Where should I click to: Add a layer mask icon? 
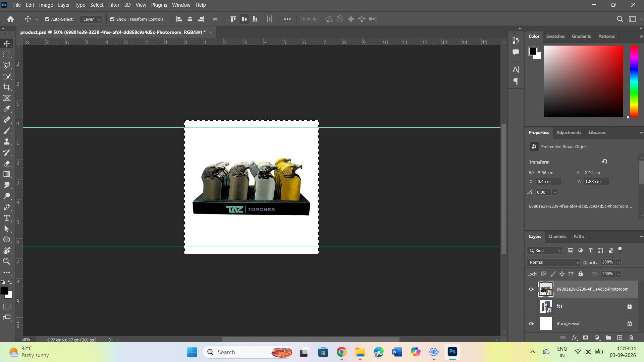coord(586,338)
